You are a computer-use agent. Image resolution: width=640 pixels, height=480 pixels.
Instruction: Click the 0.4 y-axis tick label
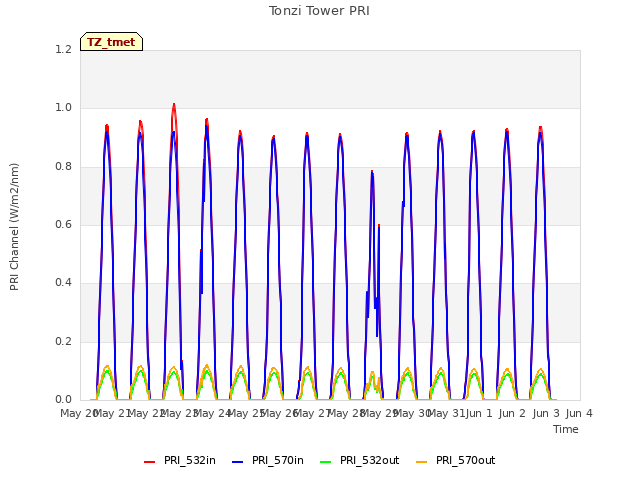[x=63, y=282]
